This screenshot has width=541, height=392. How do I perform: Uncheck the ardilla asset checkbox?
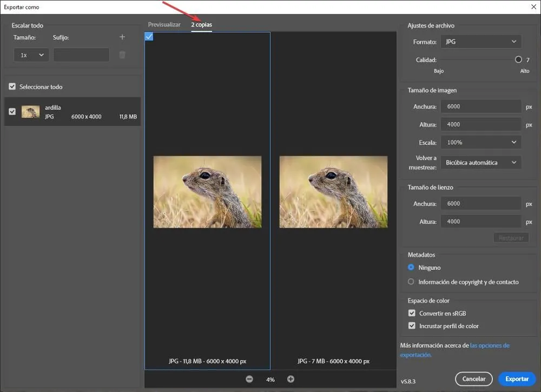click(x=12, y=111)
